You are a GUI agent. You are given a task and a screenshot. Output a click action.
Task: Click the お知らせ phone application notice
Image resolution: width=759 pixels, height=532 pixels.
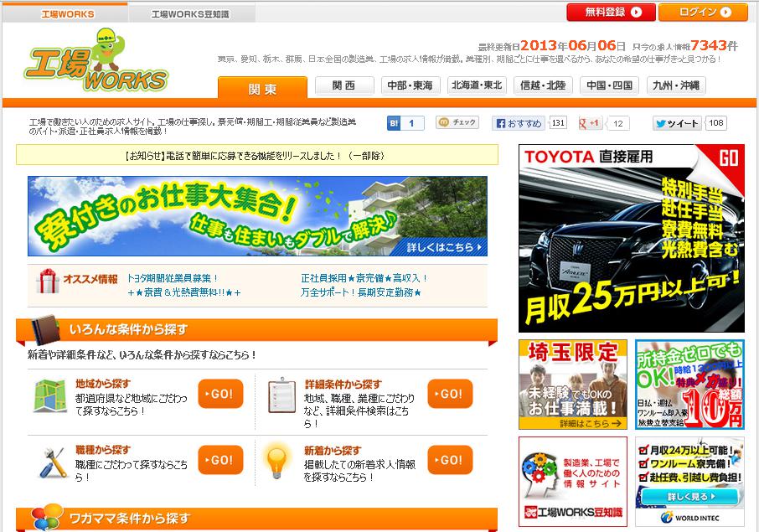257,155
